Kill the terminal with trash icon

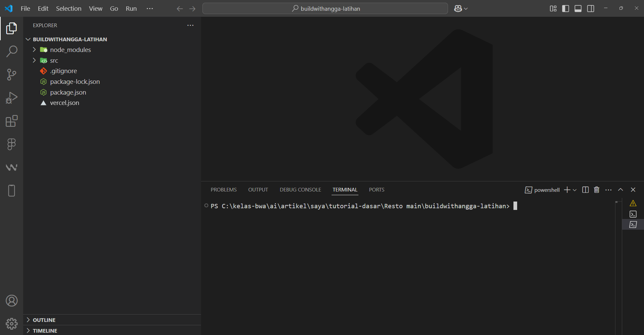click(x=597, y=190)
